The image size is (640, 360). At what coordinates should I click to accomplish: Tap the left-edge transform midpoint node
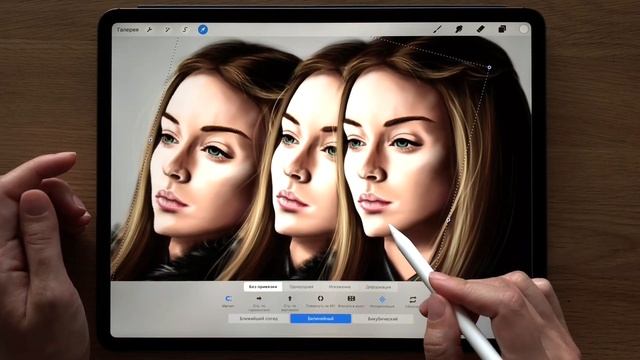point(150,140)
